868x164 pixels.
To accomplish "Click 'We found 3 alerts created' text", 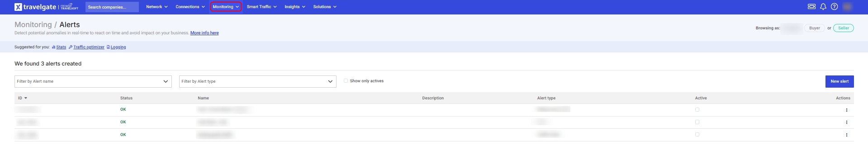I will coord(48,64).
